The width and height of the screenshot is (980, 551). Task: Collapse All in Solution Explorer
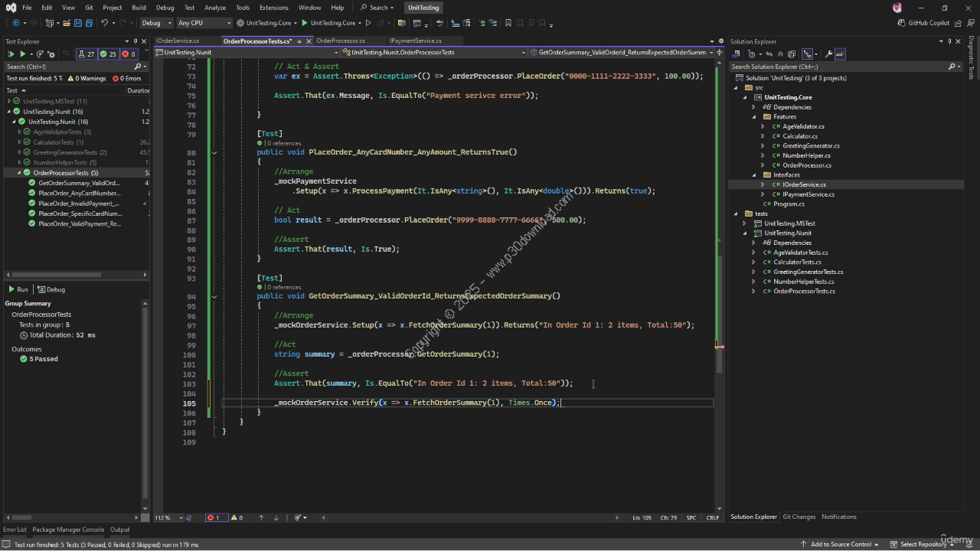780,54
